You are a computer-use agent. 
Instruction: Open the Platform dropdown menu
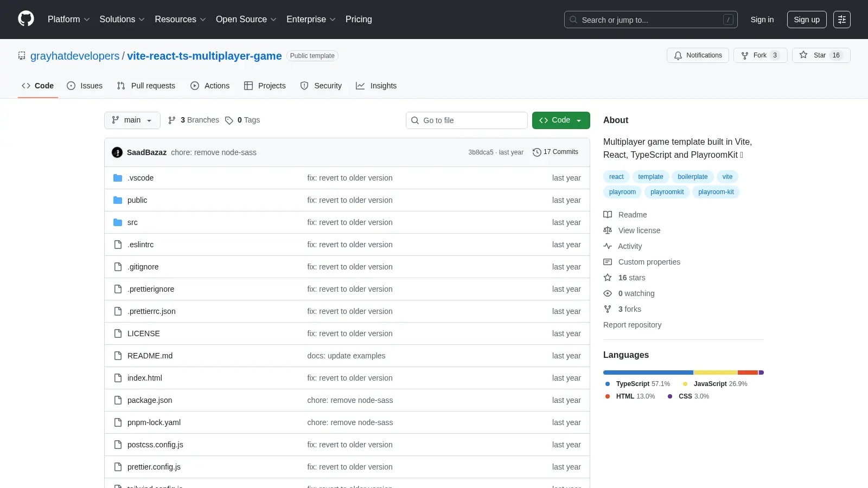click(x=68, y=20)
